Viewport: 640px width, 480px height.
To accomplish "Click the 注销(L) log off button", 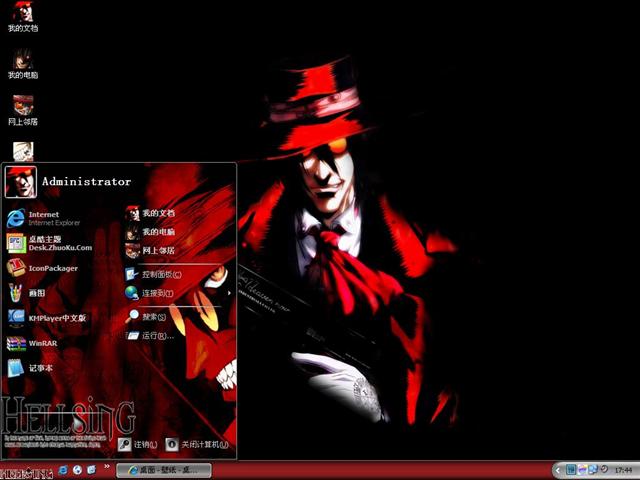I will (138, 444).
